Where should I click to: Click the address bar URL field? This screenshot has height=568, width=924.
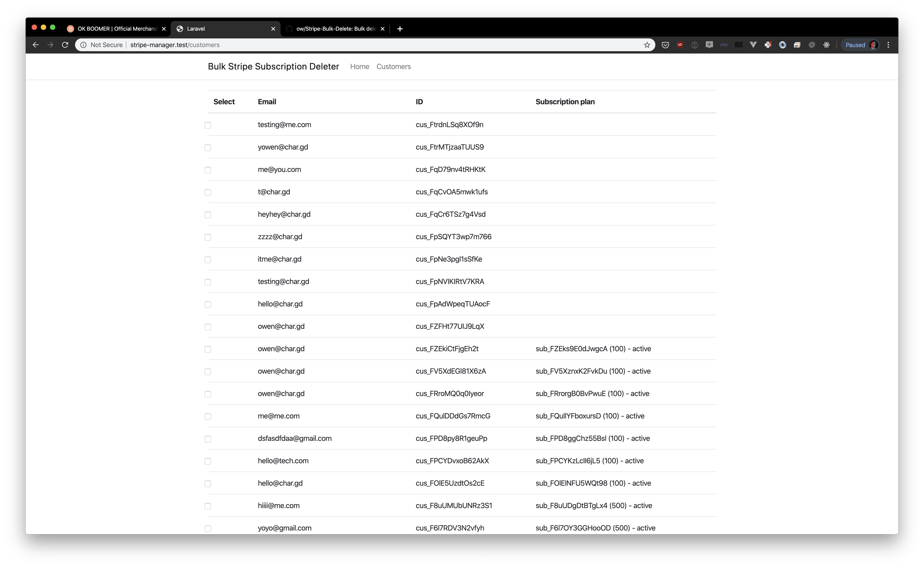pos(338,45)
